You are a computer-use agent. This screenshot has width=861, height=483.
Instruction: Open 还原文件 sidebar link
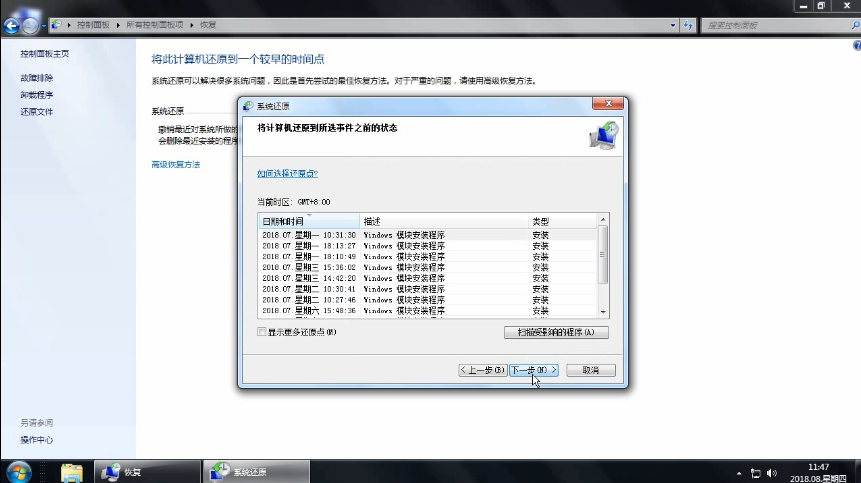[x=36, y=111]
